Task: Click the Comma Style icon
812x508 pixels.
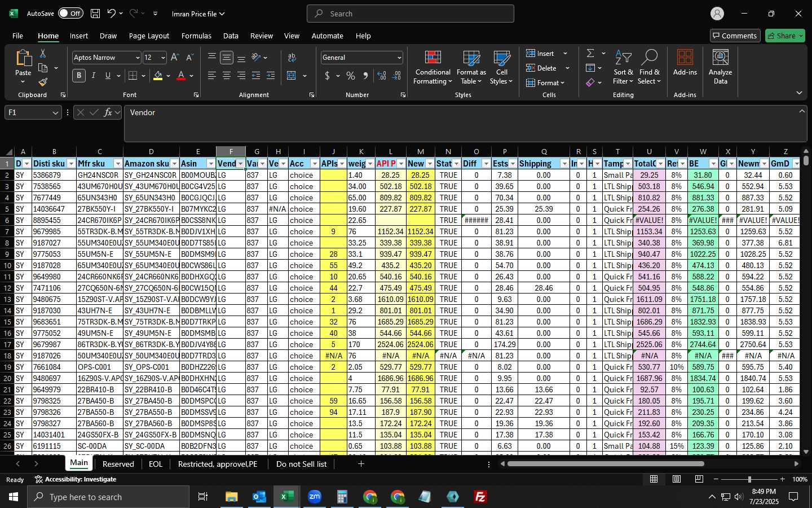Action: tap(365, 76)
